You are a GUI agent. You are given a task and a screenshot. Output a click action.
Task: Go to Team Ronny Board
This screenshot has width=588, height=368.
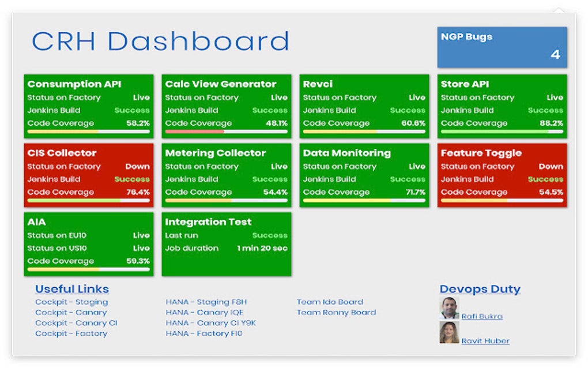[337, 313]
